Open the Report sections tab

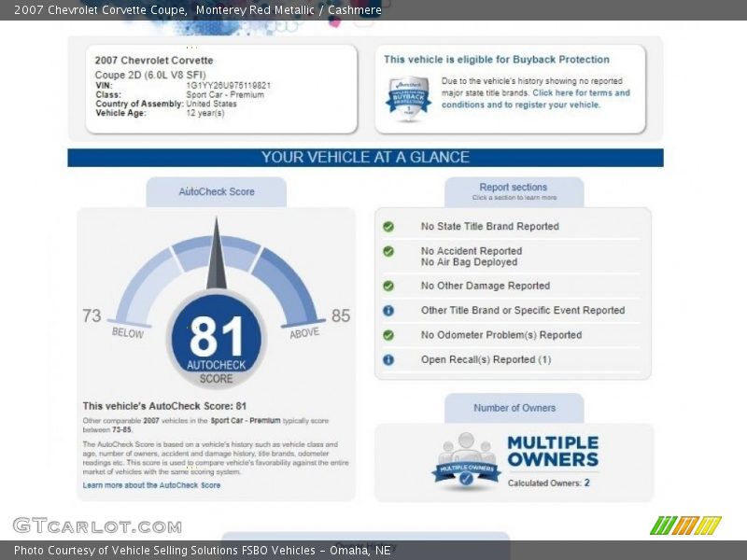tap(514, 190)
